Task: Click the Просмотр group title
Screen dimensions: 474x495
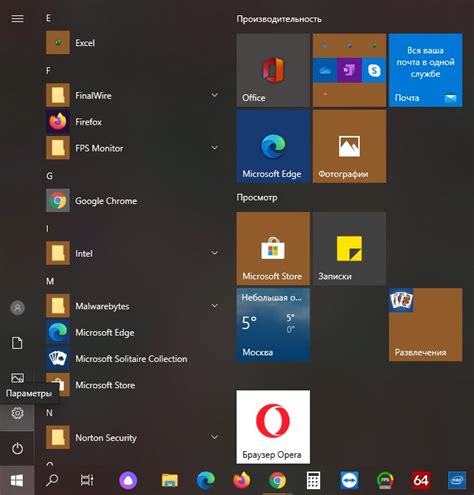Action: [x=257, y=198]
